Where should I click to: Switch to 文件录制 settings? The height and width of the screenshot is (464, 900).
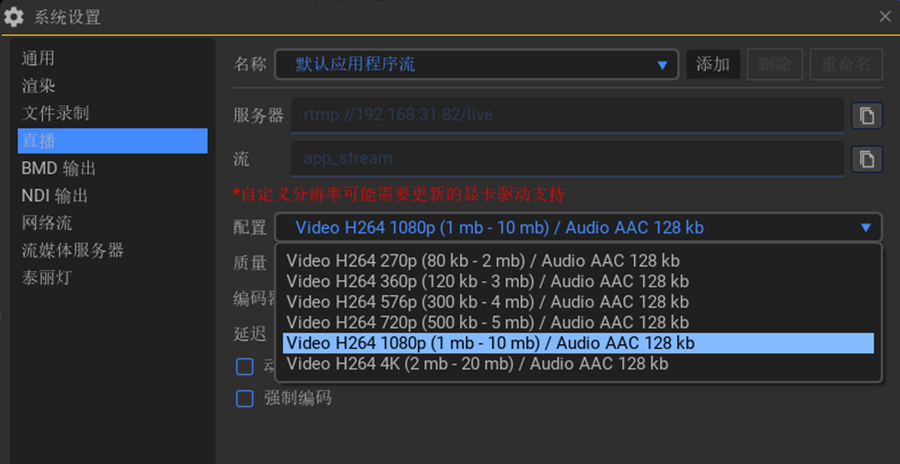(55, 113)
